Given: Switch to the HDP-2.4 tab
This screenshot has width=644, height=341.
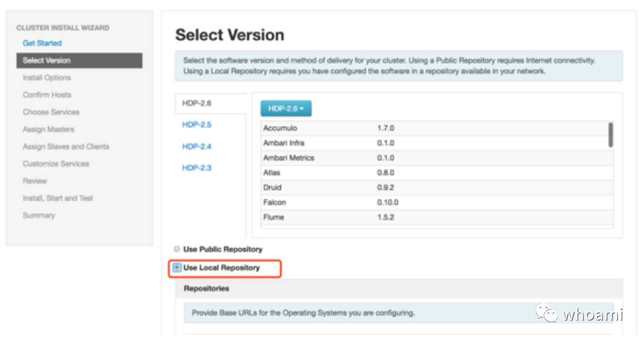Looking at the screenshot, I should coord(197,146).
